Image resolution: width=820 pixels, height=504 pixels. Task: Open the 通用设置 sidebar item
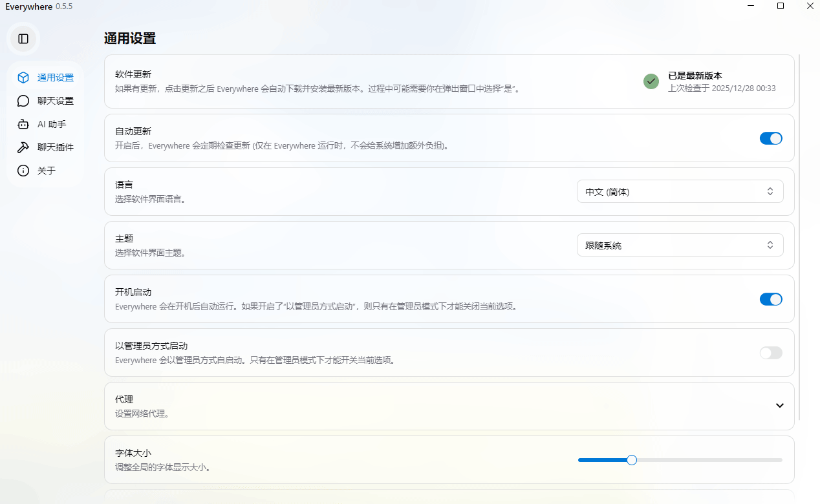(46, 78)
